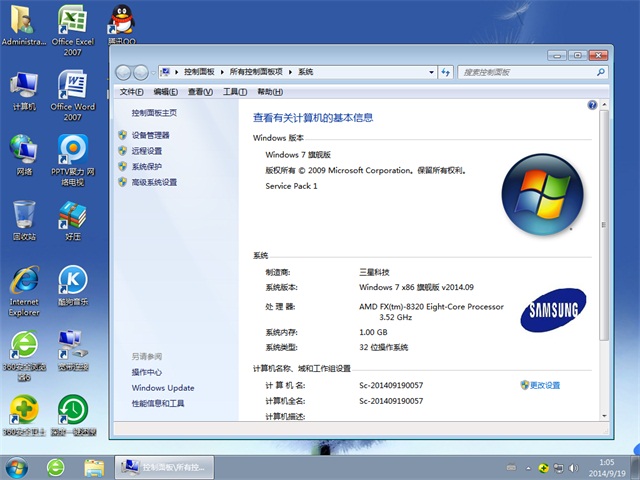
Task: Click the Windows Start orb button
Action: [x=17, y=467]
